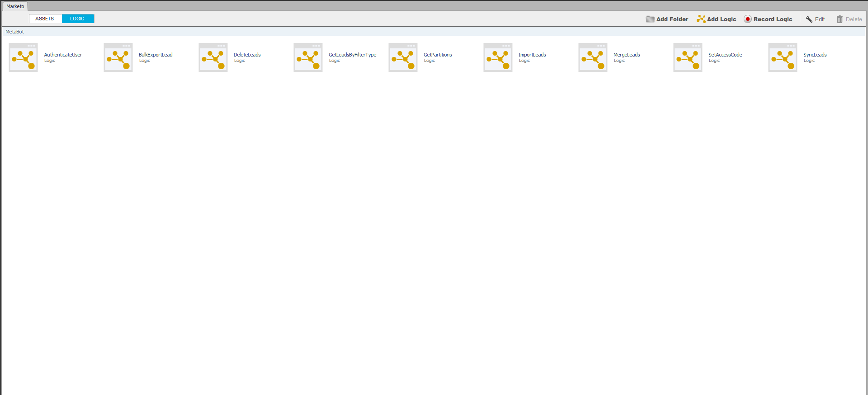Open the AuthenticateUser logic icon
This screenshot has width=868, height=395.
tap(23, 57)
